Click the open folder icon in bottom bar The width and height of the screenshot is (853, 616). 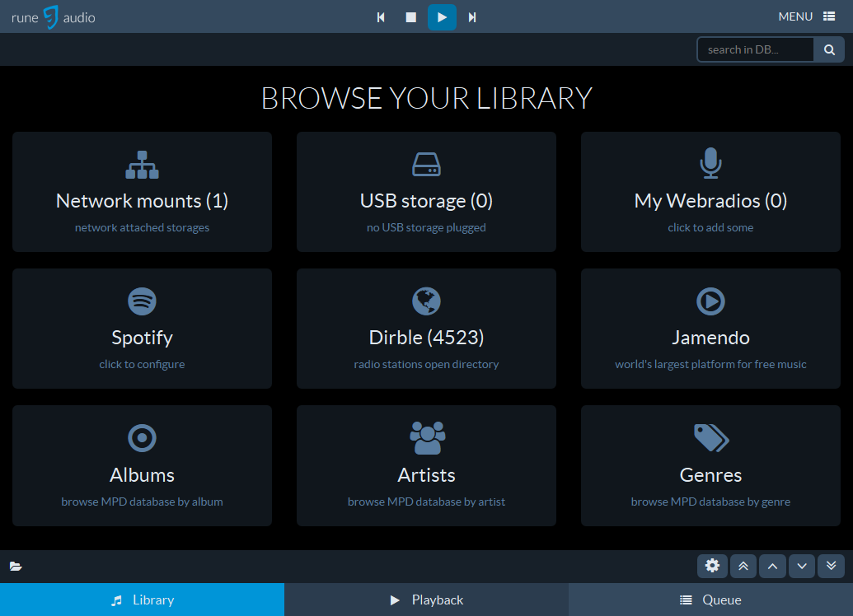(x=16, y=567)
